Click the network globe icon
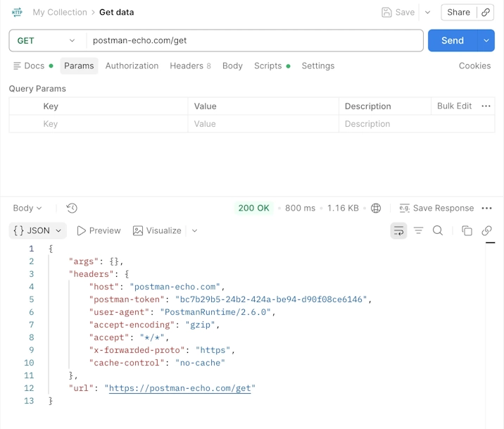Screen dimensions: 504x429 click(376, 208)
